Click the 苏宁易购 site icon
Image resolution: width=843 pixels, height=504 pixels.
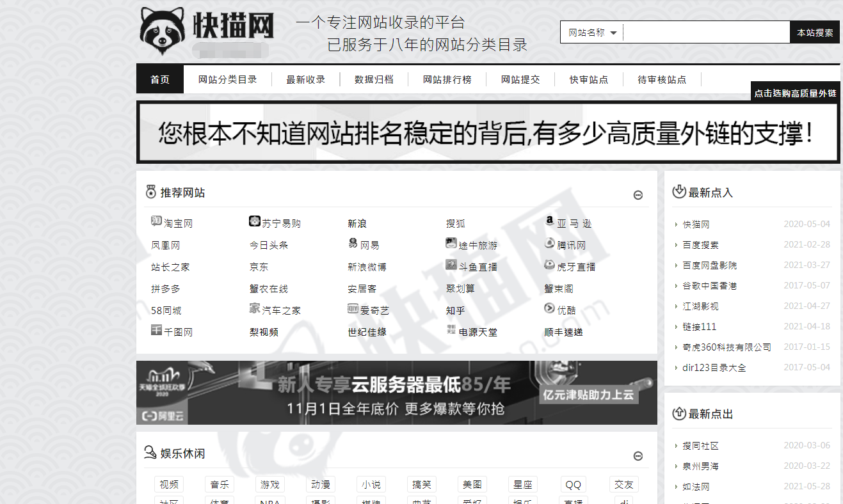[x=255, y=221]
